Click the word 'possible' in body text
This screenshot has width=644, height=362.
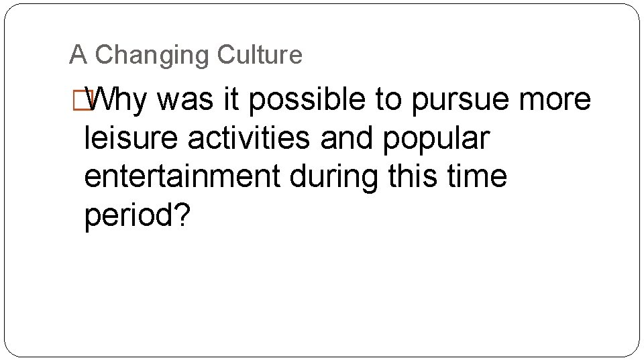(x=307, y=100)
